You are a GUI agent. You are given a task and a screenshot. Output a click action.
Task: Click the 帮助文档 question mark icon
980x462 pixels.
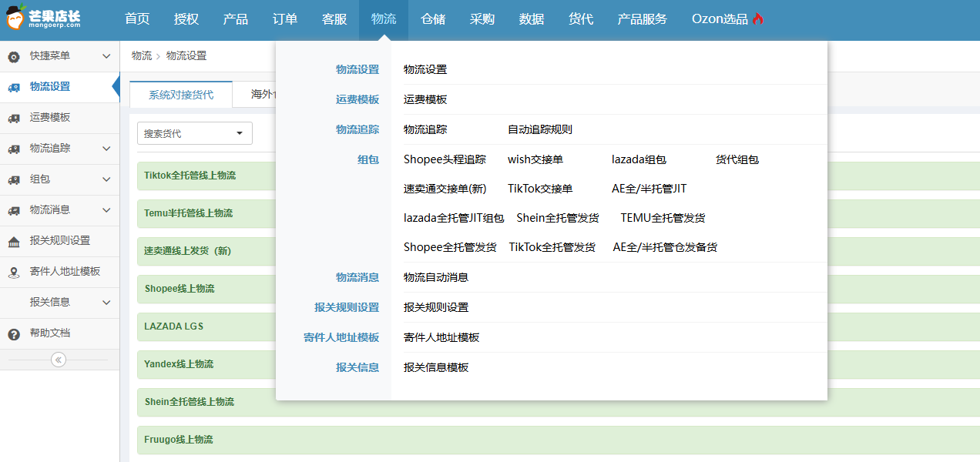pos(14,333)
